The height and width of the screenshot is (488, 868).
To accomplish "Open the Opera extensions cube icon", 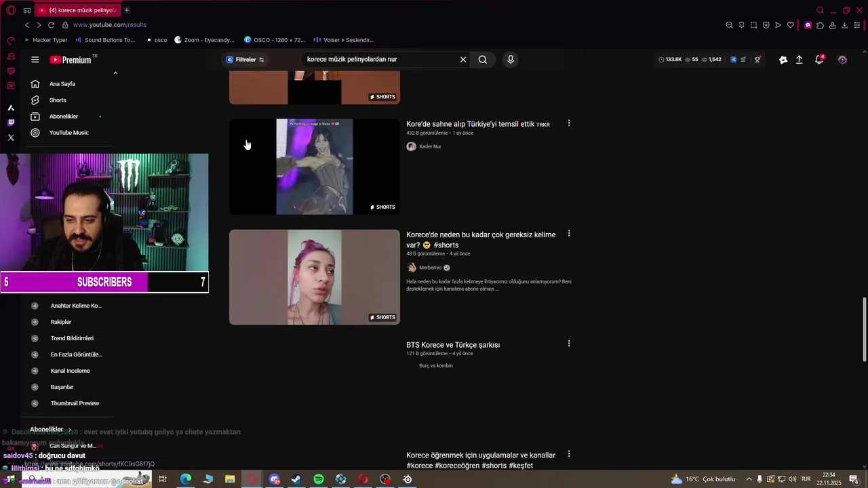I will [x=820, y=25].
